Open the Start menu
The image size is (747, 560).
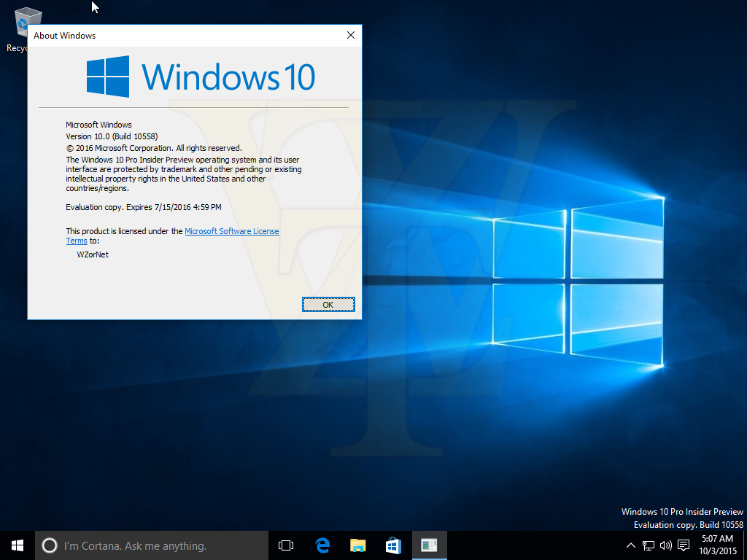pyautogui.click(x=18, y=545)
